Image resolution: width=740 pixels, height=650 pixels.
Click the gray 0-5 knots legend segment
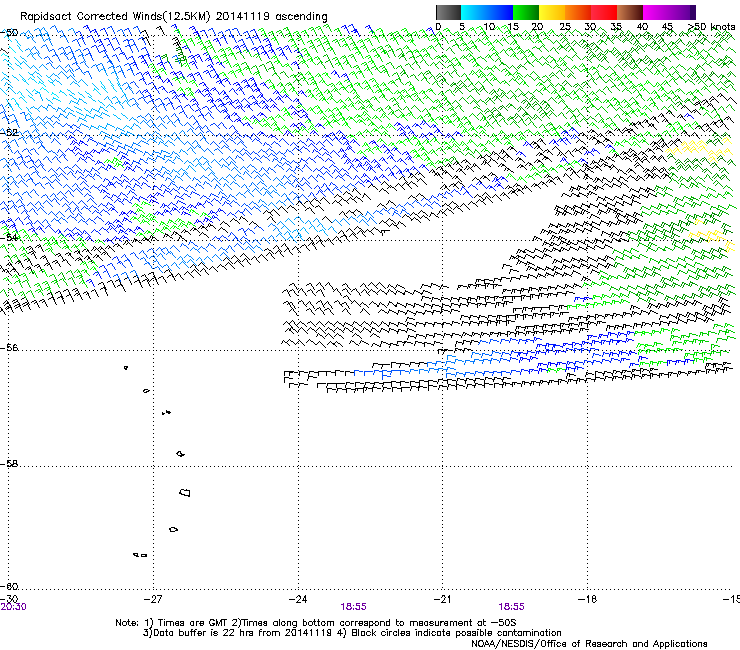click(x=448, y=12)
